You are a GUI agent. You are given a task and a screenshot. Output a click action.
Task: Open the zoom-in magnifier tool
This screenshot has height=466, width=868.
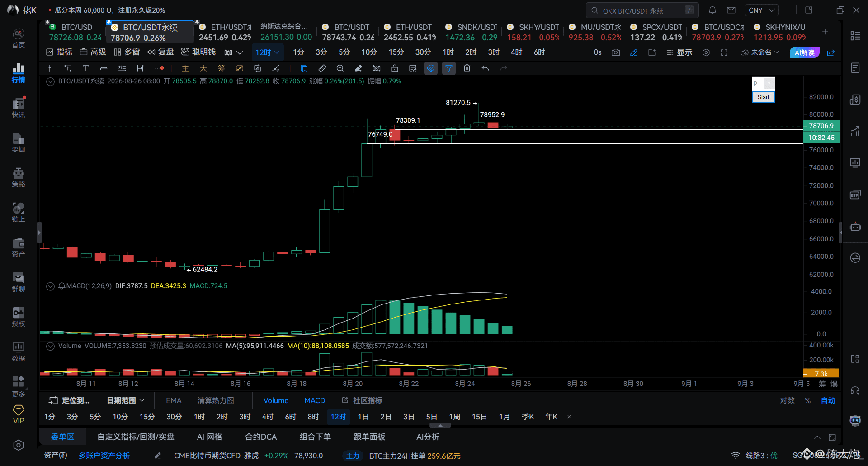[340, 68]
